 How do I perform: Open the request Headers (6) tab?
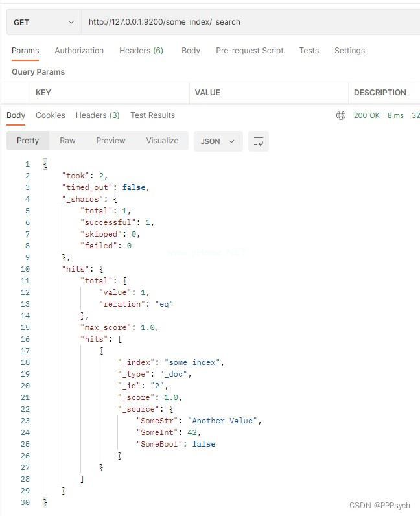point(141,51)
